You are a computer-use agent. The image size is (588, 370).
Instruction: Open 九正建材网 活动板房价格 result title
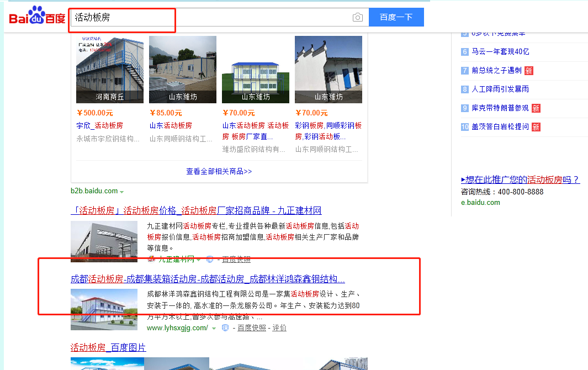click(196, 210)
